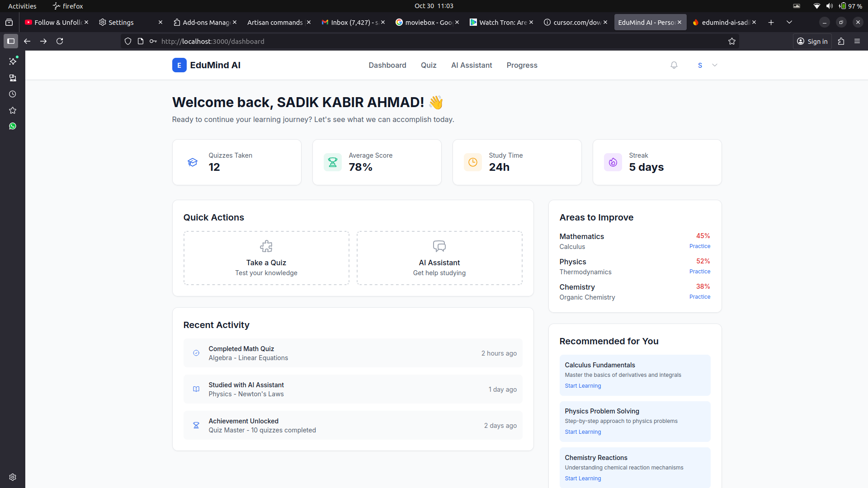This screenshot has width=868, height=488.
Task: Click the notification bell icon
Action: 674,65
